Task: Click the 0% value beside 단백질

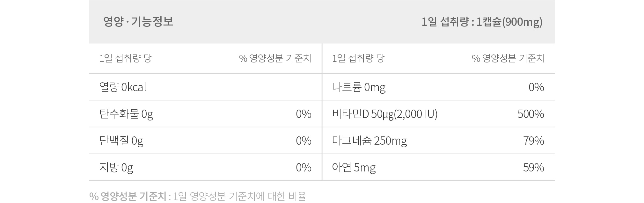Action: point(304,141)
